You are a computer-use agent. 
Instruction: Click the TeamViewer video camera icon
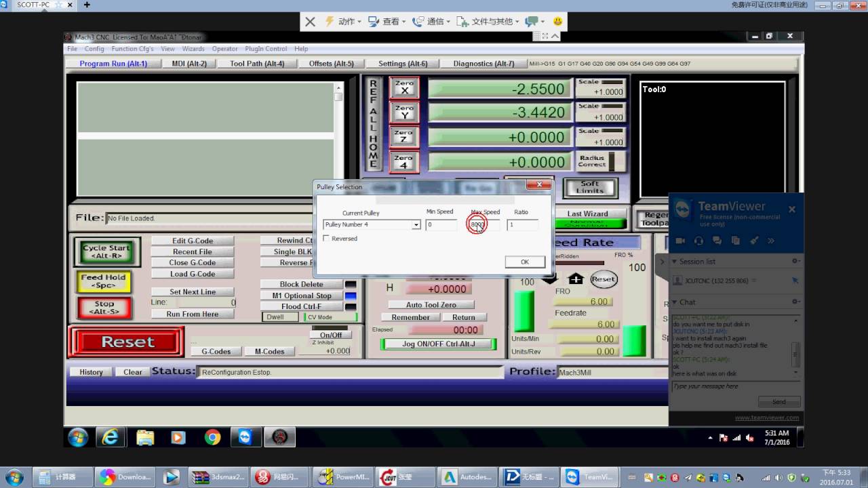(681, 241)
